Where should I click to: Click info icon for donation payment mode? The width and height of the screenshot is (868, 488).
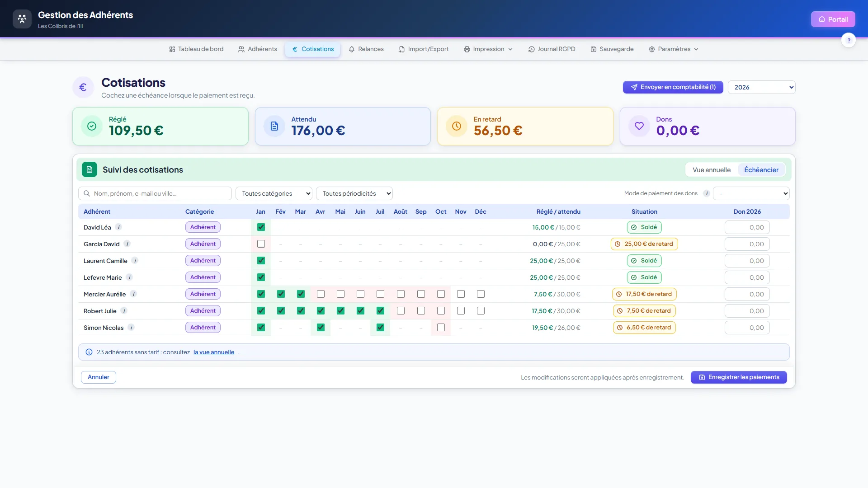point(707,193)
